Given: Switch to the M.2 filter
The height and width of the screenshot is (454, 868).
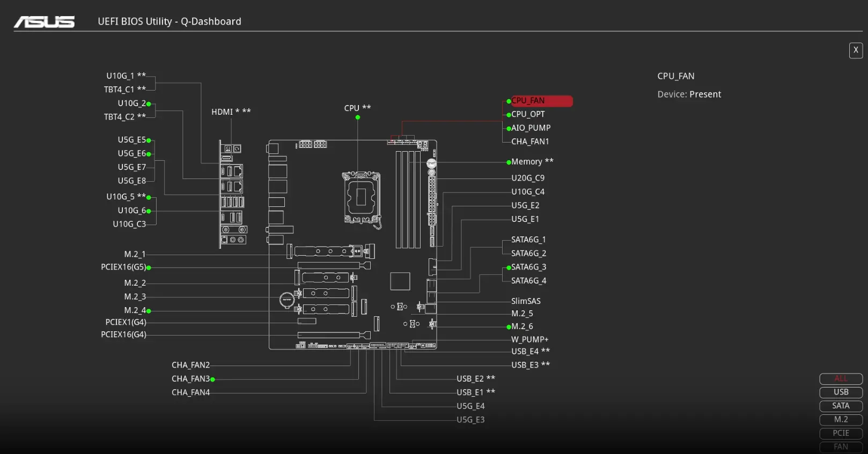Looking at the screenshot, I should 840,420.
